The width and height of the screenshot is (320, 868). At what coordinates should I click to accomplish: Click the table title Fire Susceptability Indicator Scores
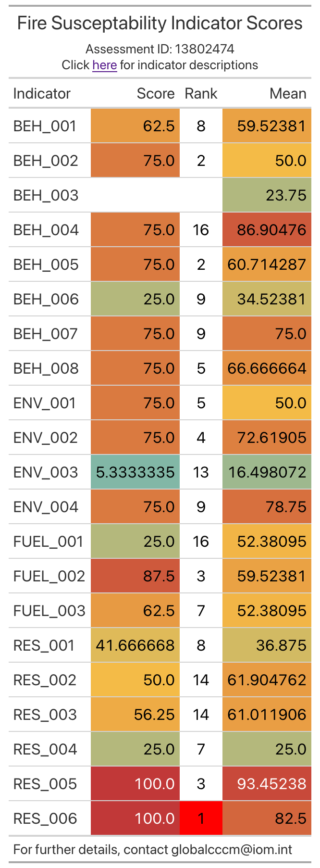click(160, 23)
